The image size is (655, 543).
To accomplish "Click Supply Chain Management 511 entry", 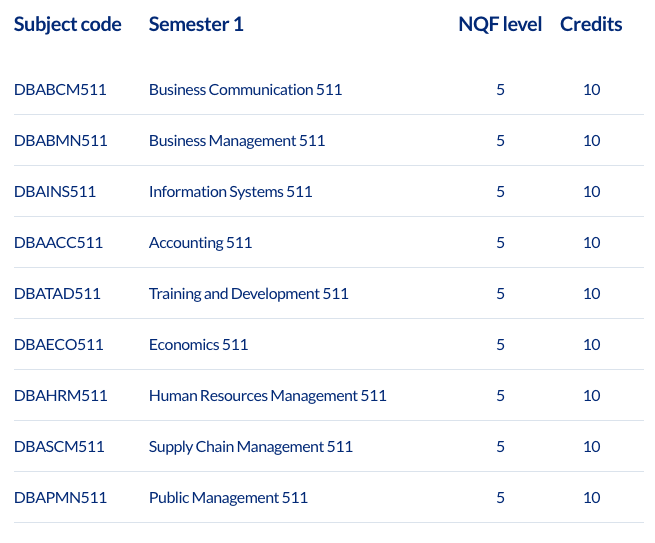I will 251,447.
